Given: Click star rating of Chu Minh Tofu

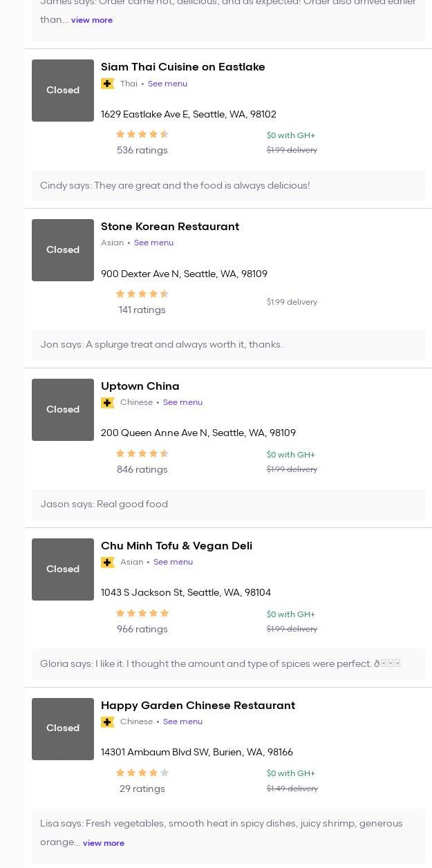Looking at the screenshot, I should point(142,614).
